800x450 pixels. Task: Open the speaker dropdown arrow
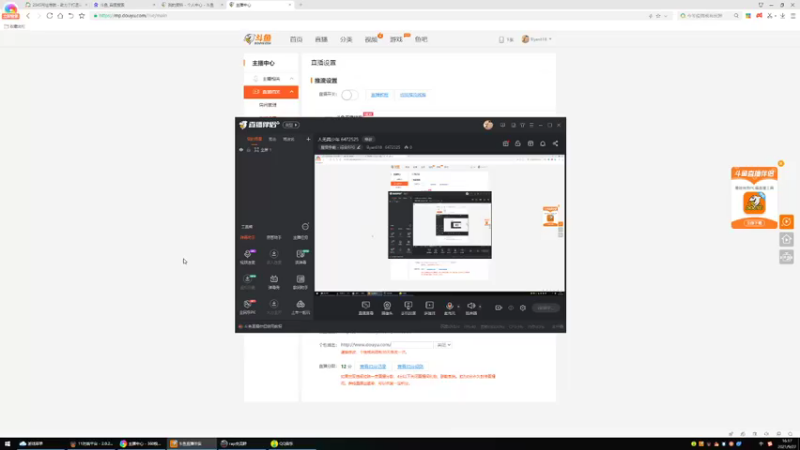click(480, 307)
